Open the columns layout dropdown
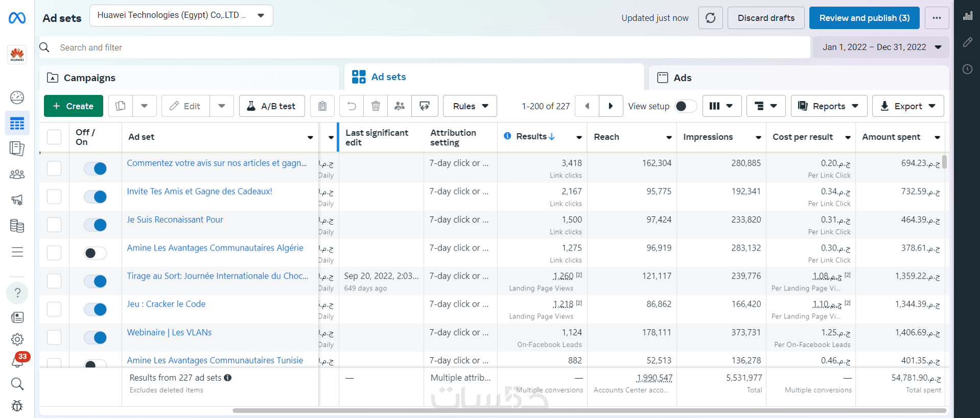980x418 pixels. (722, 106)
